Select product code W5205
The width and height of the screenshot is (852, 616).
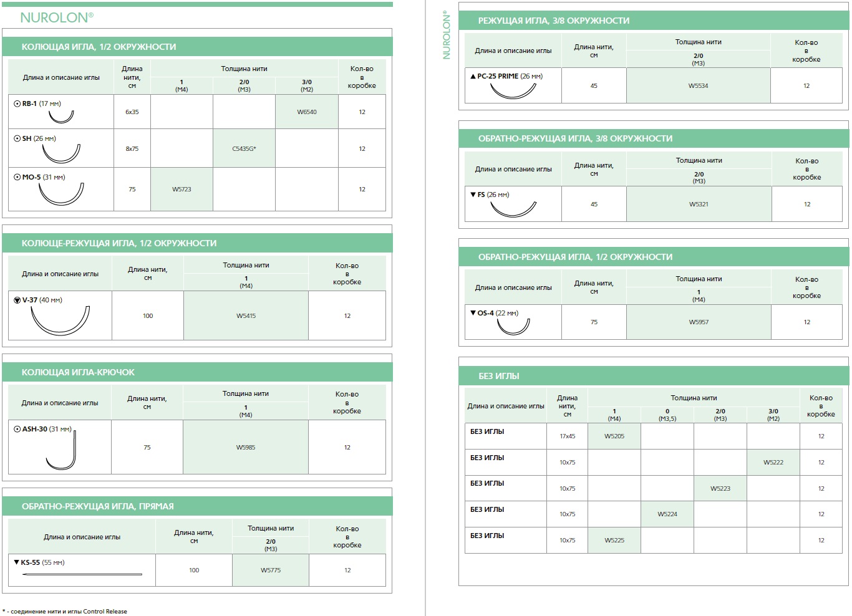[614, 436]
